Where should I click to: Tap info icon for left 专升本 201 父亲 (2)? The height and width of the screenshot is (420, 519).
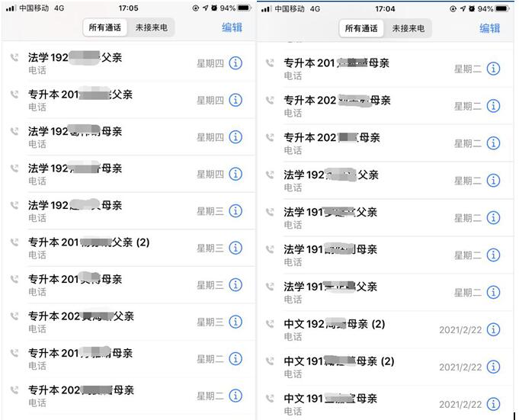coord(235,248)
